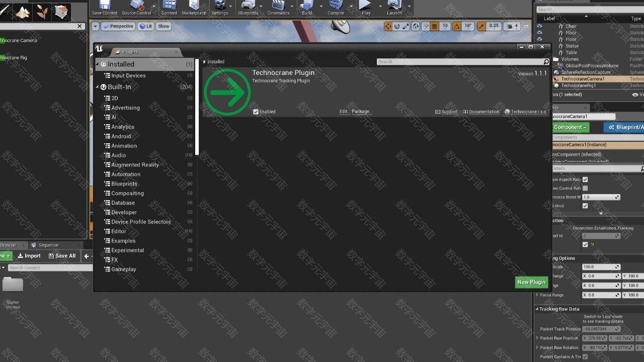Collapse the Installed plugins category
This screenshot has width=644, height=362.
coord(98,64)
